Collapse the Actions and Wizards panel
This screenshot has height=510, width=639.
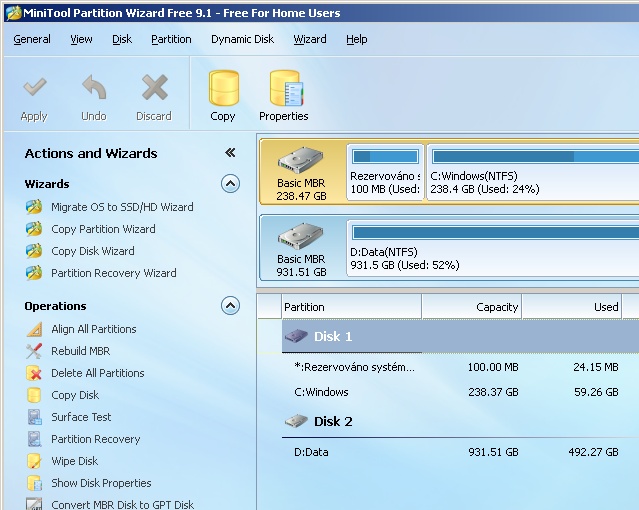230,153
